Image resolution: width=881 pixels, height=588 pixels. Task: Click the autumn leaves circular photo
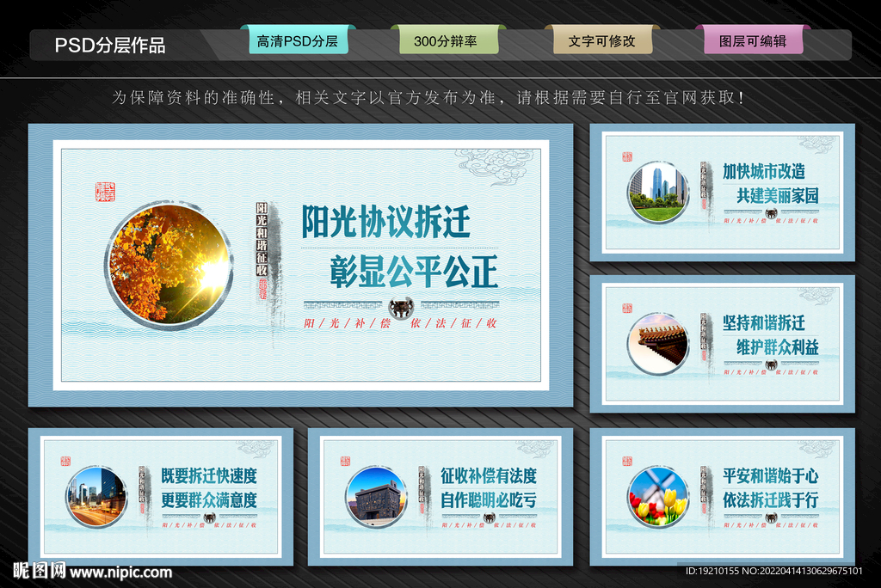point(169,266)
